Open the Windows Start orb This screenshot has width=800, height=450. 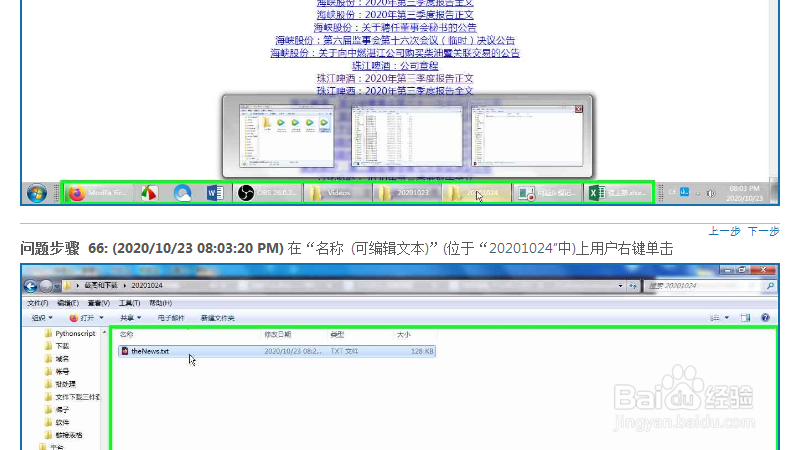[37, 193]
